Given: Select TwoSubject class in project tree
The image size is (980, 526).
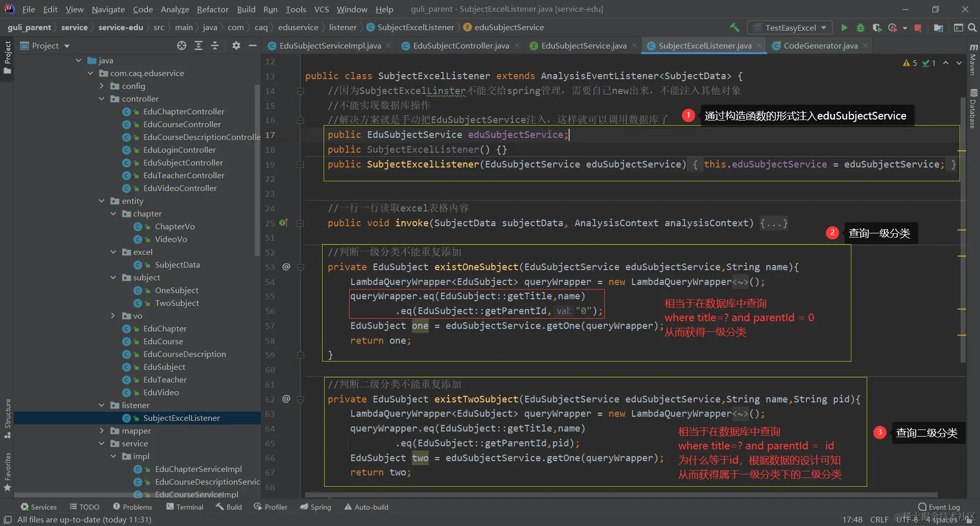Looking at the screenshot, I should coord(177,303).
